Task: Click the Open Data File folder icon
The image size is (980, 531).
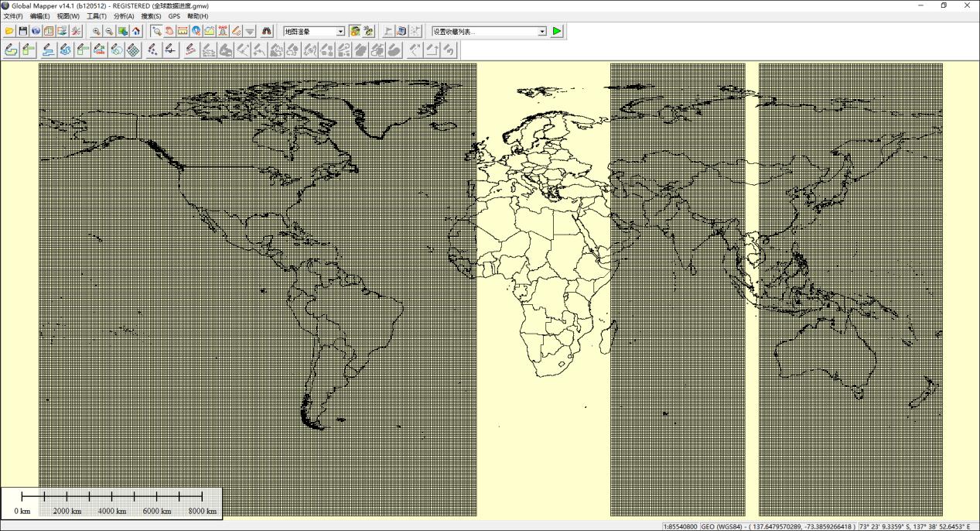Action: [x=9, y=31]
